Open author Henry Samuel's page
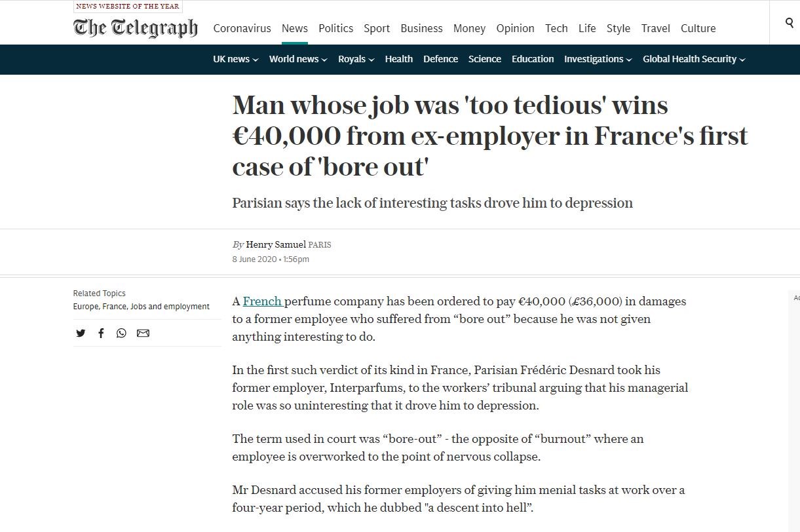 coord(275,245)
